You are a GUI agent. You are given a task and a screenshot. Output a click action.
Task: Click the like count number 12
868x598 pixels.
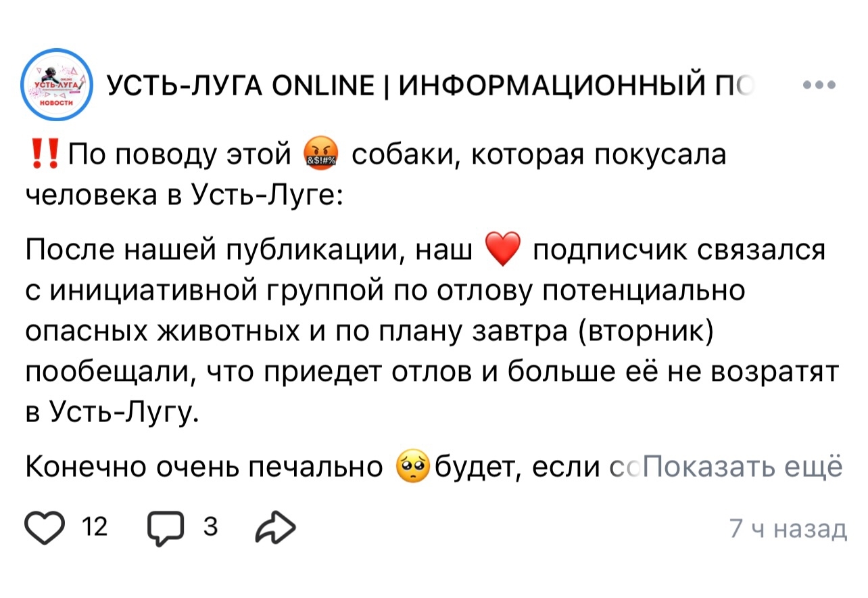(93, 527)
